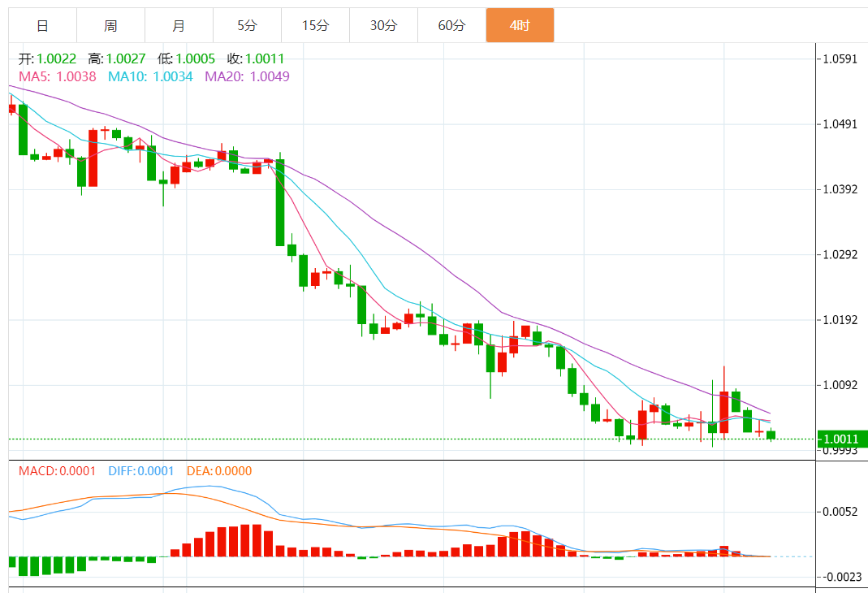The height and width of the screenshot is (593, 868).
Task: Click the active 4时 timeframe tab
Action: [x=520, y=25]
